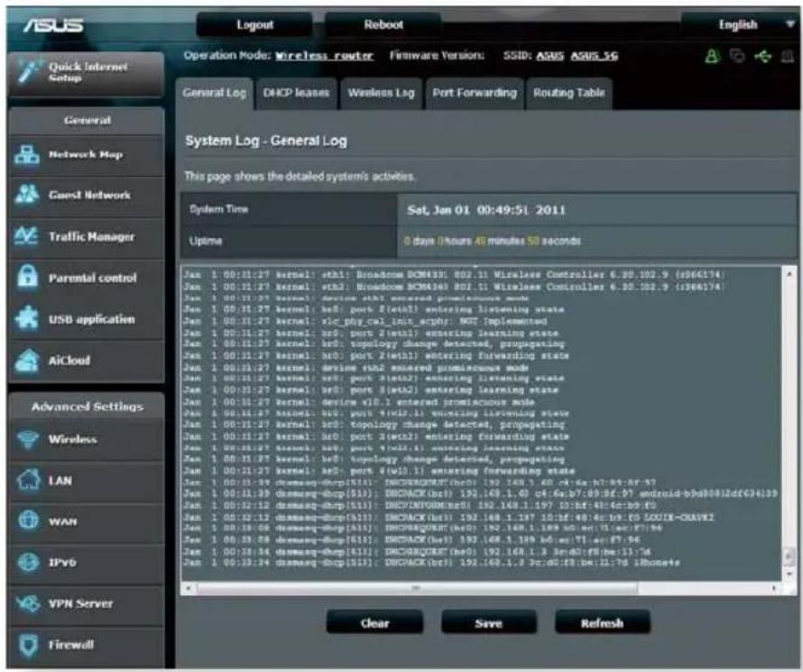Click the Wireless signal icon
803x672 pixels.
click(x=28, y=439)
